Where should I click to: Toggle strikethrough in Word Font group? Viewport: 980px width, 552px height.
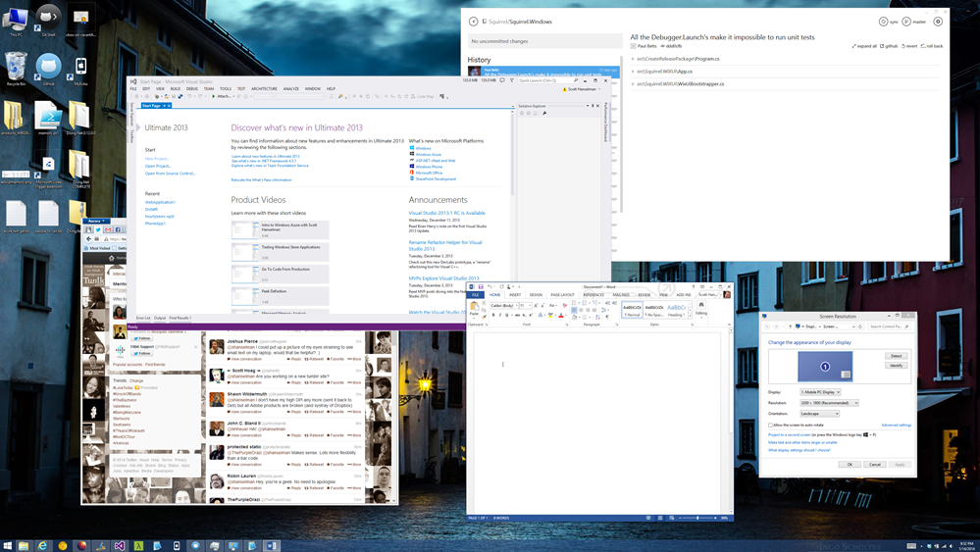(x=517, y=315)
